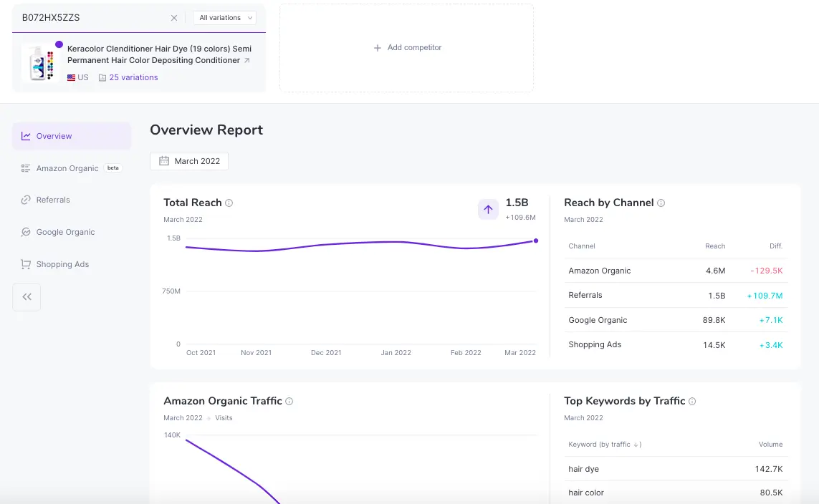The width and height of the screenshot is (819, 504).
Task: Open the Referrals sidebar item
Action: [x=53, y=200]
